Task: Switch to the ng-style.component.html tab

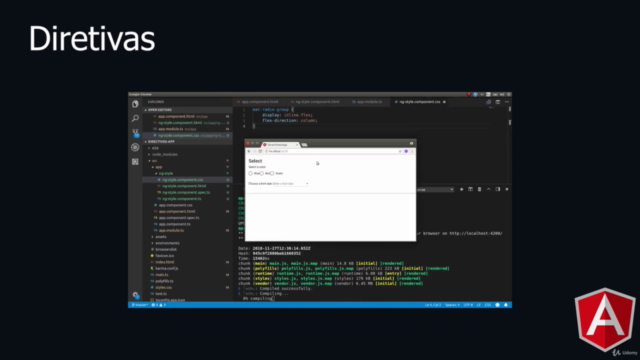Action: (317, 102)
